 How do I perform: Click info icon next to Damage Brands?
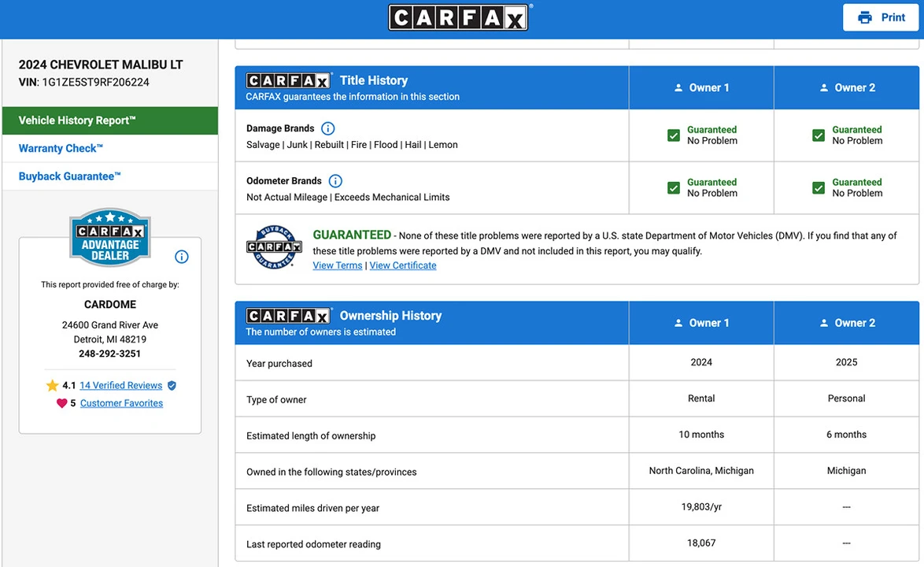[x=327, y=128]
